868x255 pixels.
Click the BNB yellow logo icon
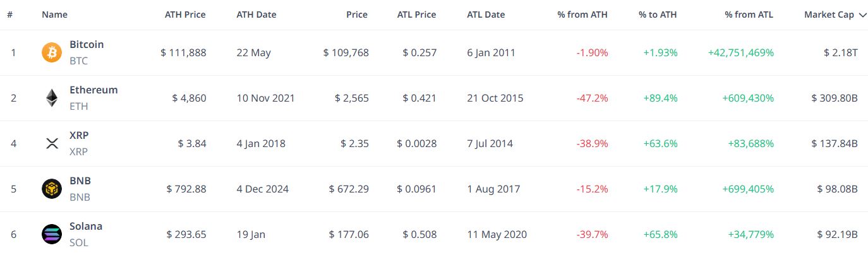(52, 189)
